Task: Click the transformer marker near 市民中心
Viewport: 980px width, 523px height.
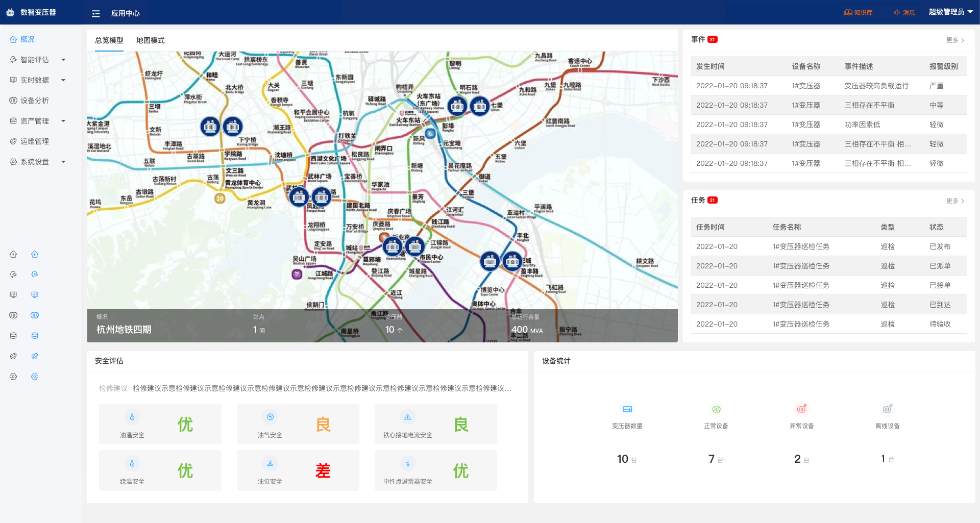Action: coord(415,247)
